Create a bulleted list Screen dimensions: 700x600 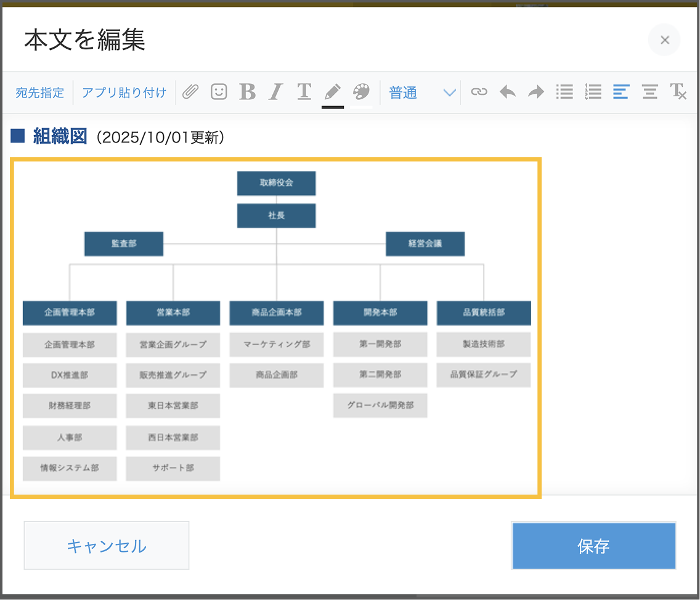(564, 91)
